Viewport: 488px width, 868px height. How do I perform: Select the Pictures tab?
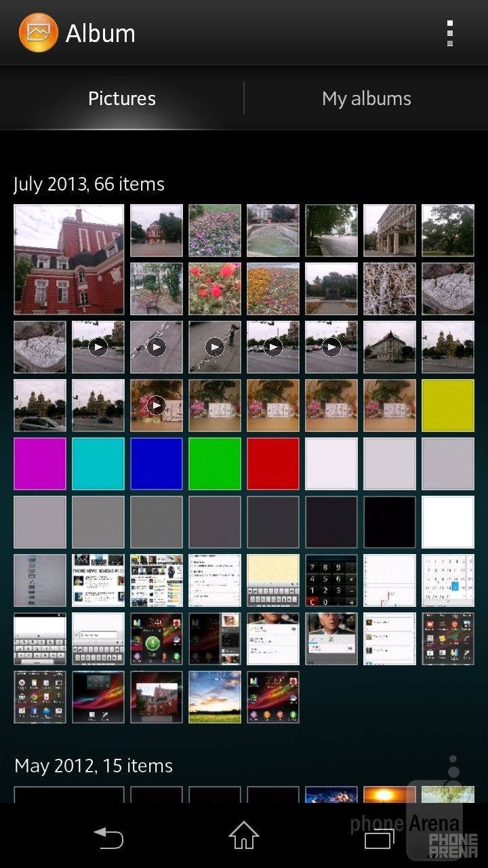(122, 98)
